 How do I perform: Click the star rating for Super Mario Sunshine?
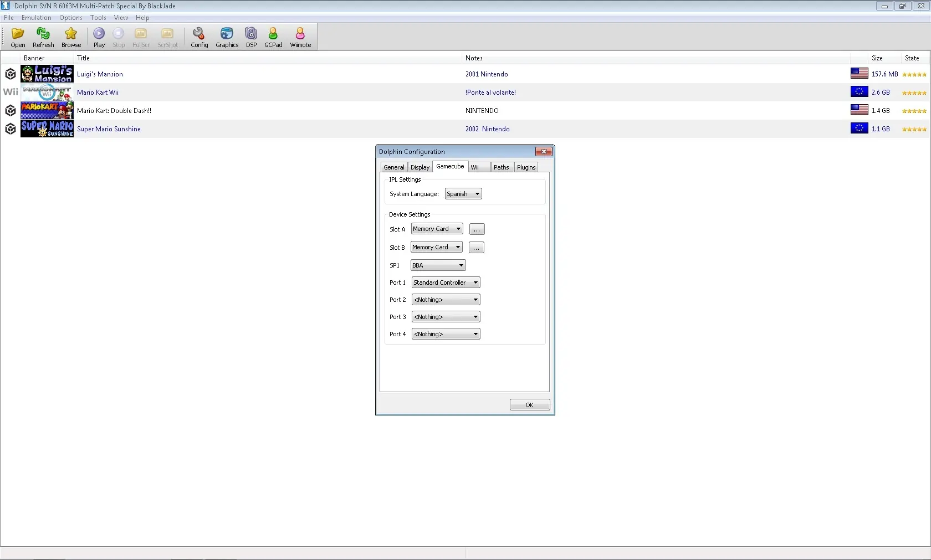[914, 129]
